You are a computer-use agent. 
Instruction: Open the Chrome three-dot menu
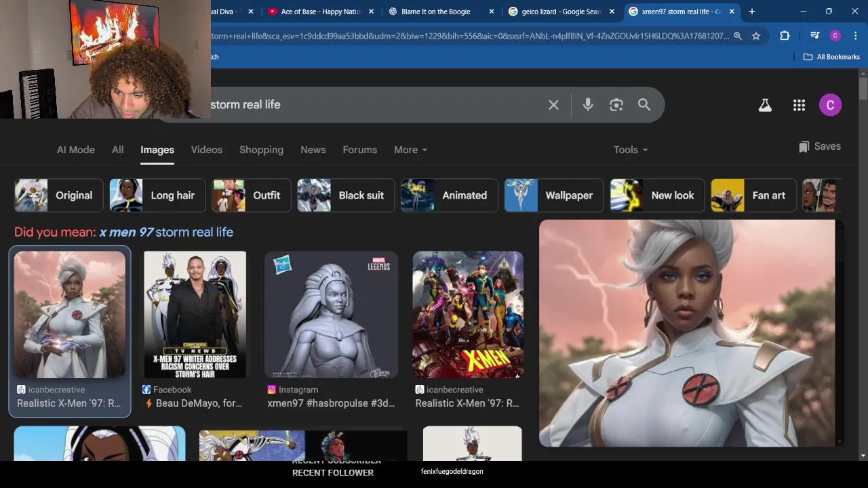coord(854,36)
